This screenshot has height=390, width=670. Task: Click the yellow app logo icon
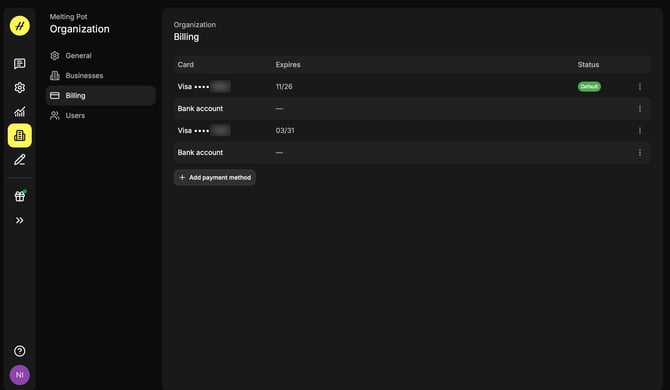[x=20, y=26]
